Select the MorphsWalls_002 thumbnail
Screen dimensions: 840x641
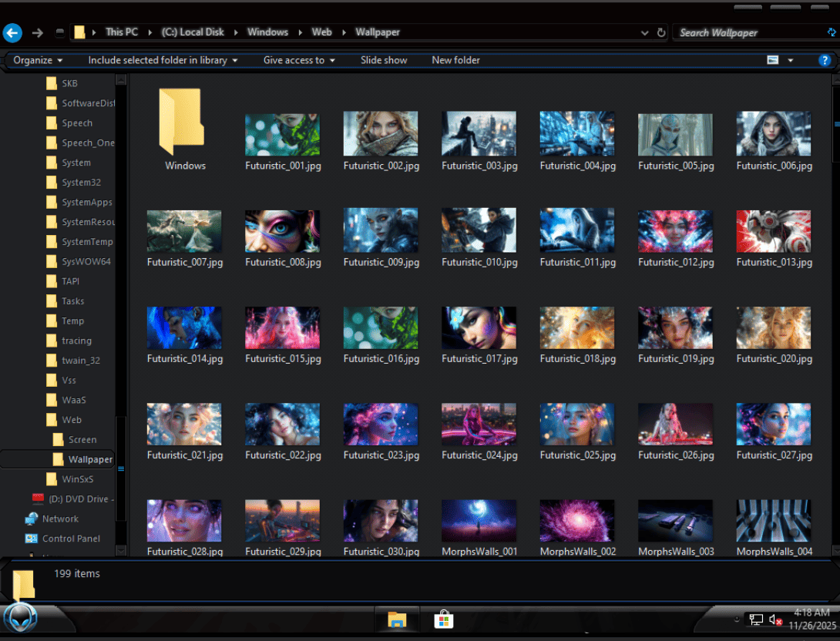577,520
